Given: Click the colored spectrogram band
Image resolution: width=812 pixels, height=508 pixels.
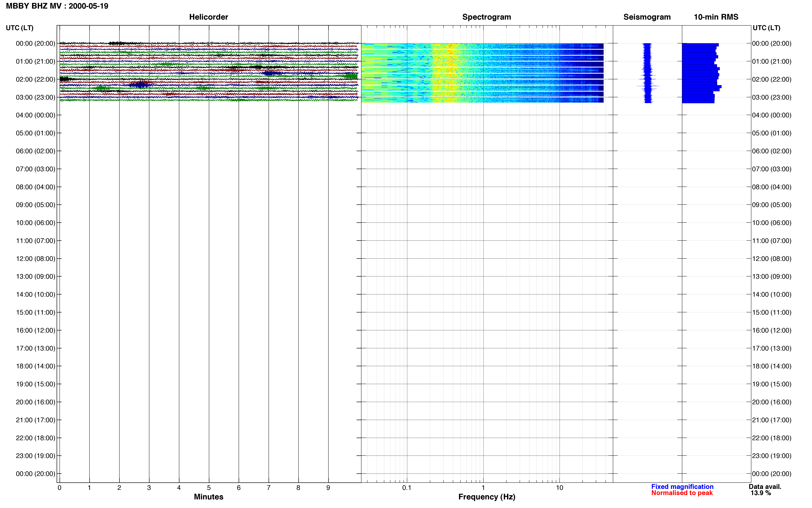Looking at the screenshot, I should [x=482, y=73].
